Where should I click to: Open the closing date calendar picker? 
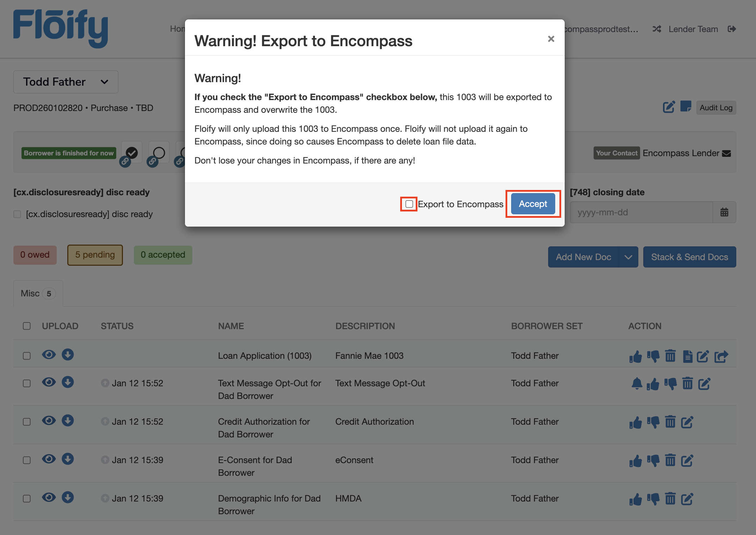[724, 212]
